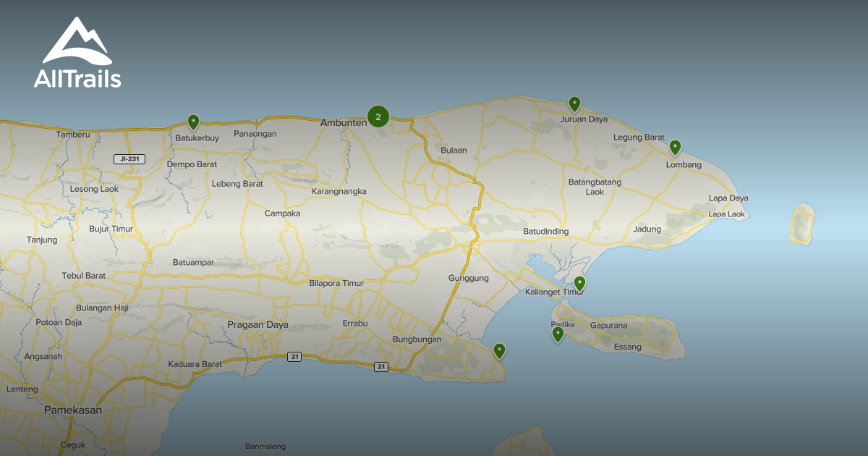Select the route 21 shield near Pragaan Daya
The image size is (868, 456).
point(295,356)
